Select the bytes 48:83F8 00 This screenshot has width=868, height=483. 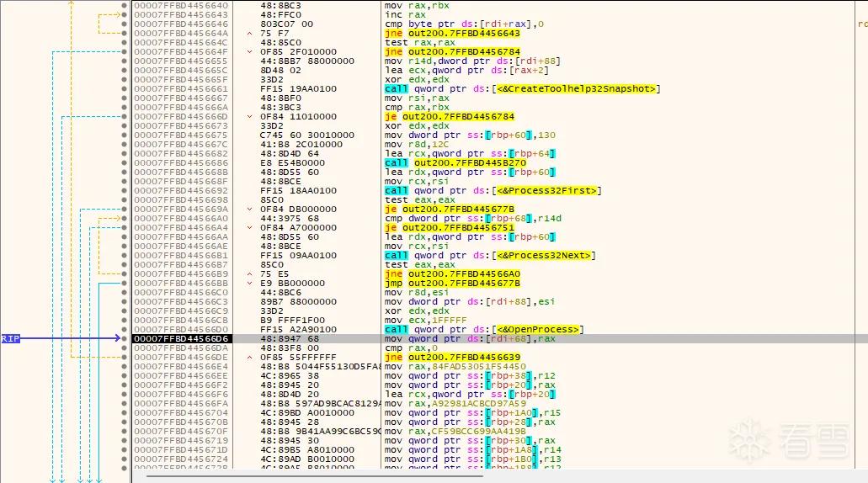coord(290,348)
